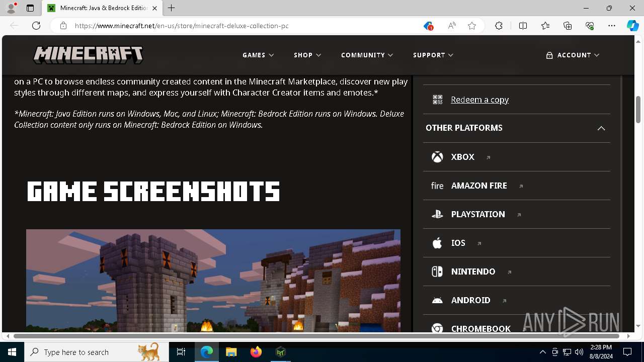Collapse the OTHER PLATFORMS section
This screenshot has height=362, width=644.
[517, 128]
